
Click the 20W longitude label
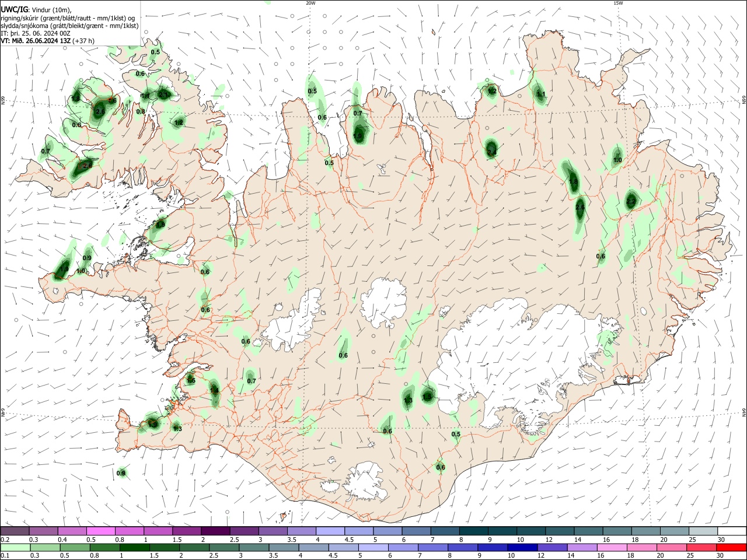click(310, 3)
